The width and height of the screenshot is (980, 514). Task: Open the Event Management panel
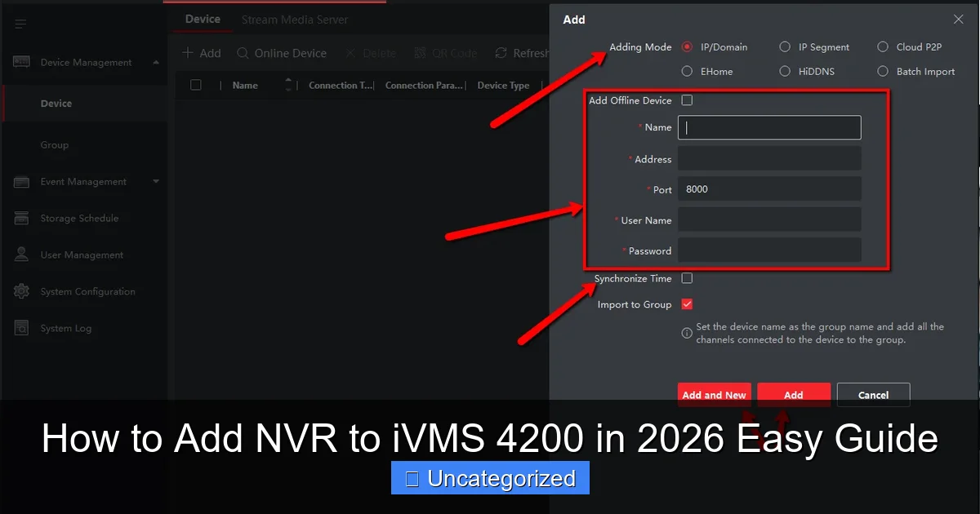tap(83, 181)
